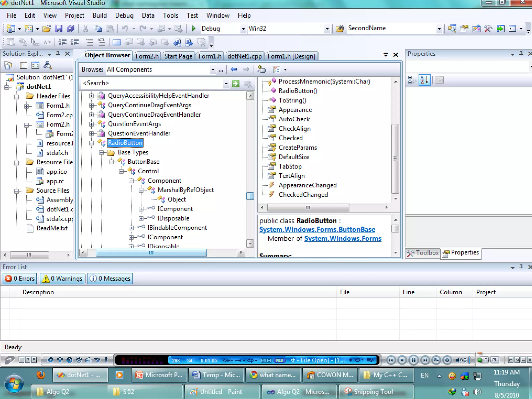Click the Open File toolbar icon
Image resolution: width=532 pixels, height=399 pixels.
pyautogui.click(x=46, y=29)
